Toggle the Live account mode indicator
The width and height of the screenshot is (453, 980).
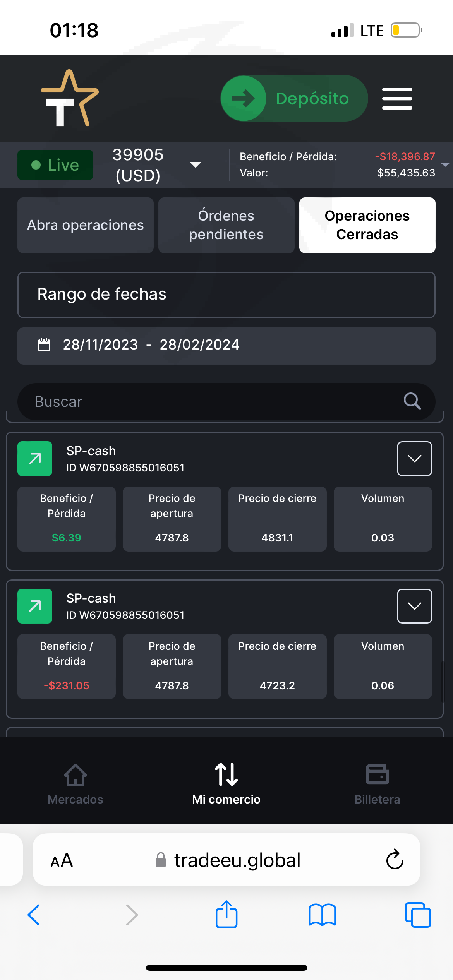(55, 165)
